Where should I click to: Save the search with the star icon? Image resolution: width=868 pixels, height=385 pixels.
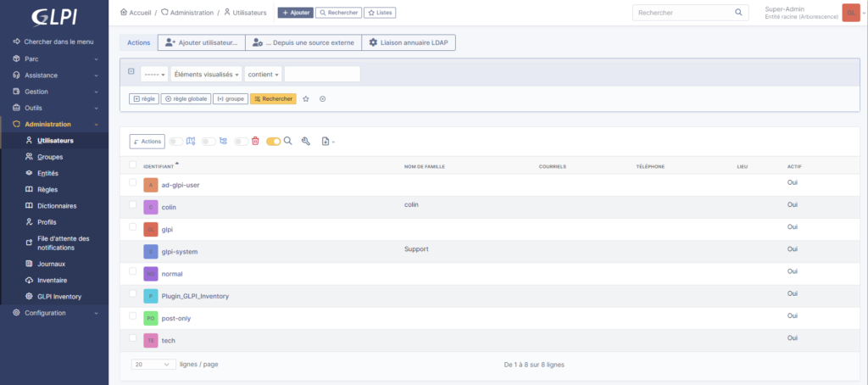coord(305,98)
